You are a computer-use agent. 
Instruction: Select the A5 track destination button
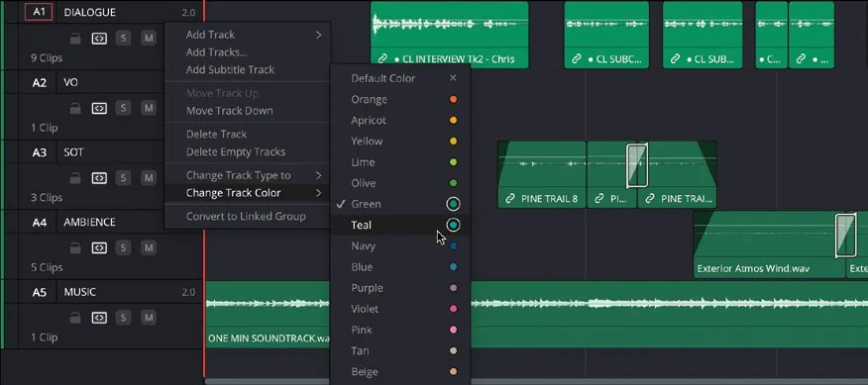pos(39,292)
